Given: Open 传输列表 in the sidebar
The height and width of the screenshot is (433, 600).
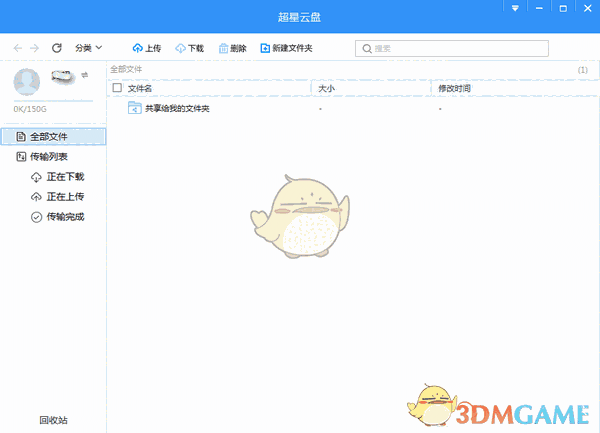Looking at the screenshot, I should (x=42, y=156).
